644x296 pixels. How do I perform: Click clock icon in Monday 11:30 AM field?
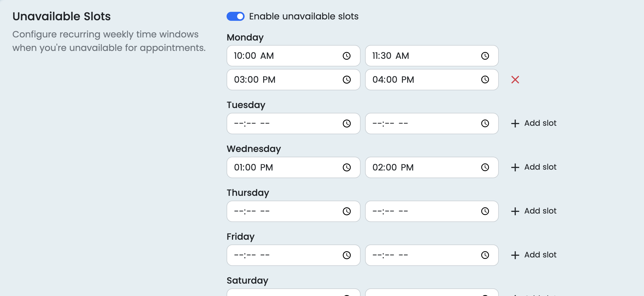click(485, 56)
